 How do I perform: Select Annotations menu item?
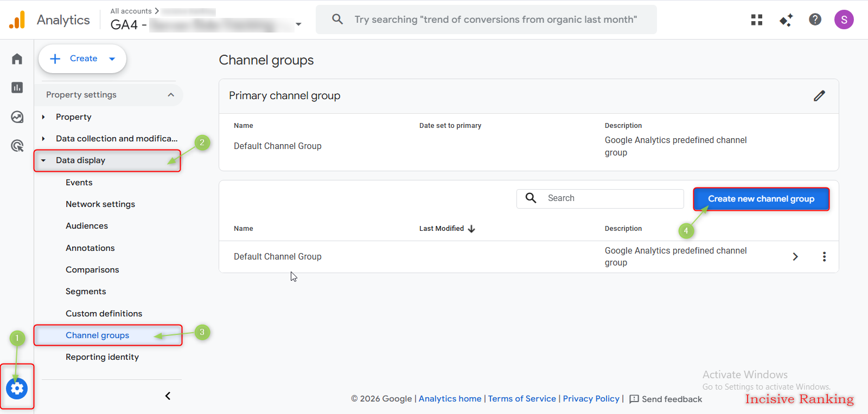[x=90, y=248]
